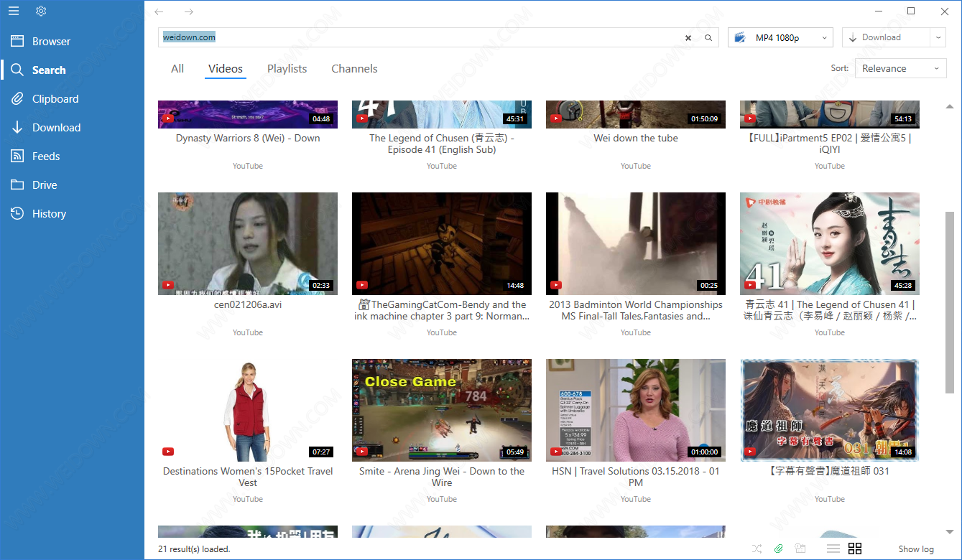Click YouTube icon on Badminton thumbnail

coord(555,285)
